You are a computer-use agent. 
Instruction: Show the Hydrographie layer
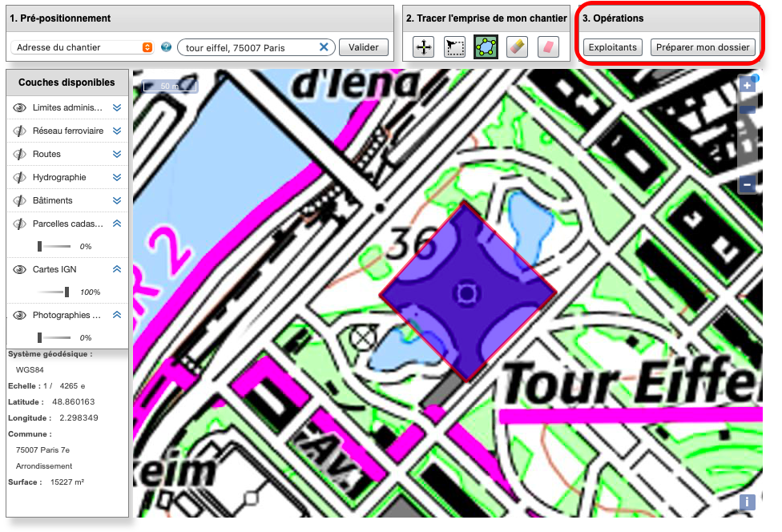pyautogui.click(x=19, y=178)
